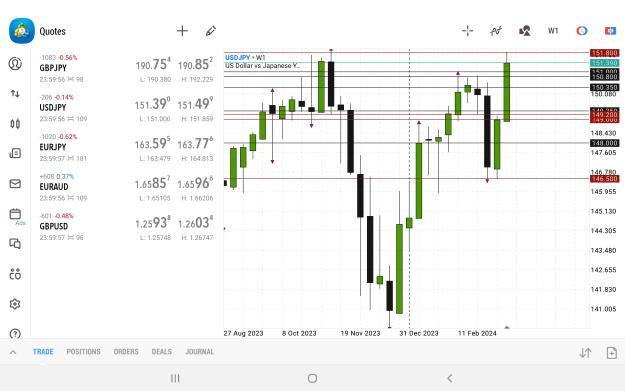This screenshot has width=625, height=391.
Task: Open the economic calendar sidebar icon
Action: coord(15,214)
